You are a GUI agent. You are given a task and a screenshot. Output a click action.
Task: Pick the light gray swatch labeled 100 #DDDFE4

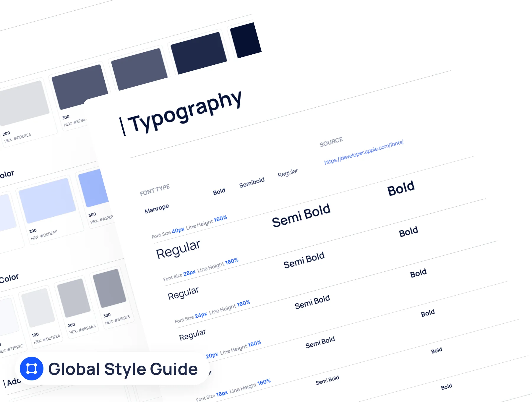[x=38, y=308]
